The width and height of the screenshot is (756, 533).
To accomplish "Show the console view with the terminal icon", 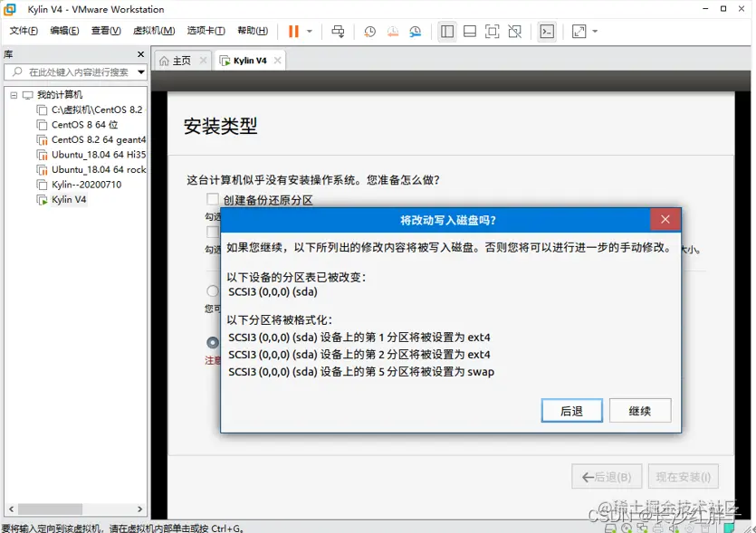I will pyautogui.click(x=547, y=31).
